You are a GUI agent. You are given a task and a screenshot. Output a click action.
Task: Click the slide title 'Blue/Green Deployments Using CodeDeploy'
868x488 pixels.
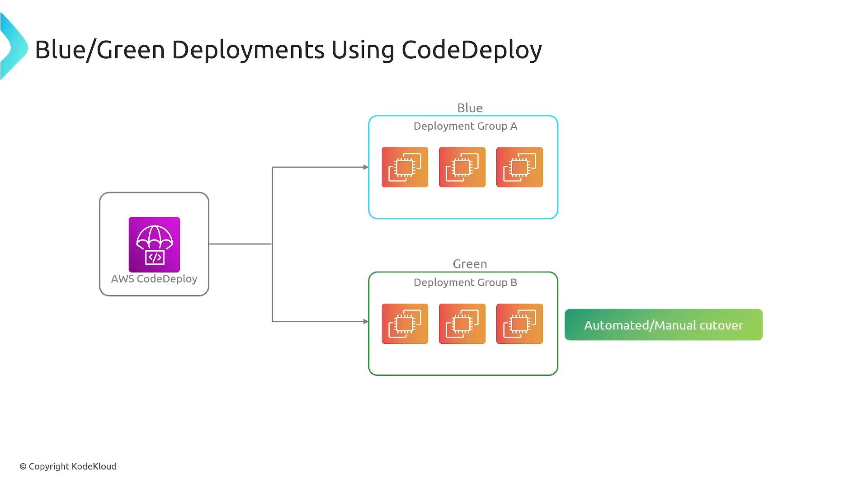288,50
